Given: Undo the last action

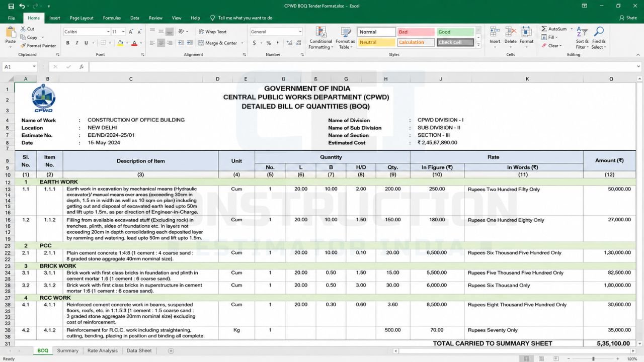Looking at the screenshot, I should click(x=23, y=6).
